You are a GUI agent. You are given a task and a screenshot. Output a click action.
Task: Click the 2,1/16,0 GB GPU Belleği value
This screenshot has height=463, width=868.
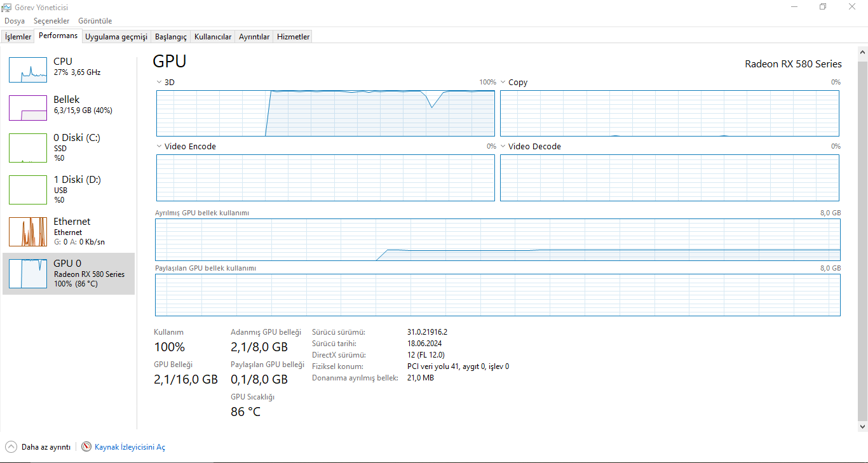point(186,379)
